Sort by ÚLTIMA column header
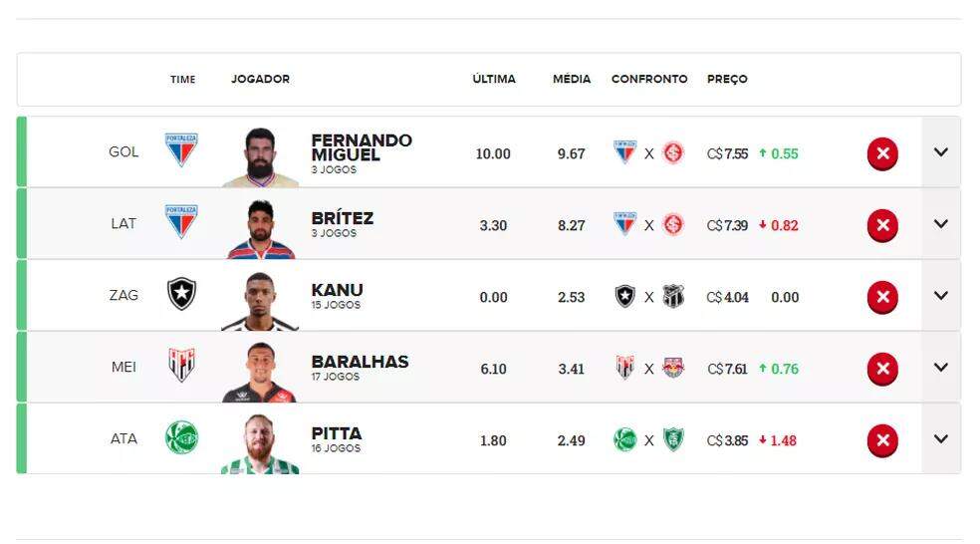980x544 pixels. point(494,80)
